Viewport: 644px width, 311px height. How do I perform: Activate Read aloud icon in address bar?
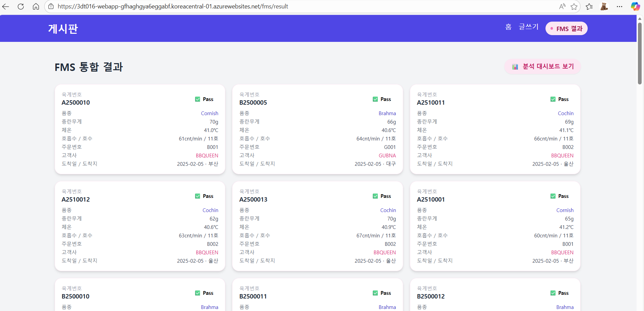click(x=562, y=6)
